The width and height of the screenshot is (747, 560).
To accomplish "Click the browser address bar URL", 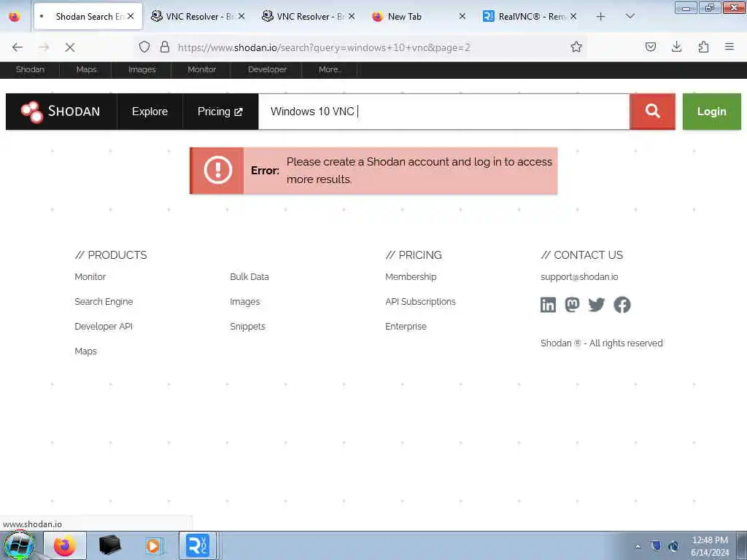I will click(324, 47).
